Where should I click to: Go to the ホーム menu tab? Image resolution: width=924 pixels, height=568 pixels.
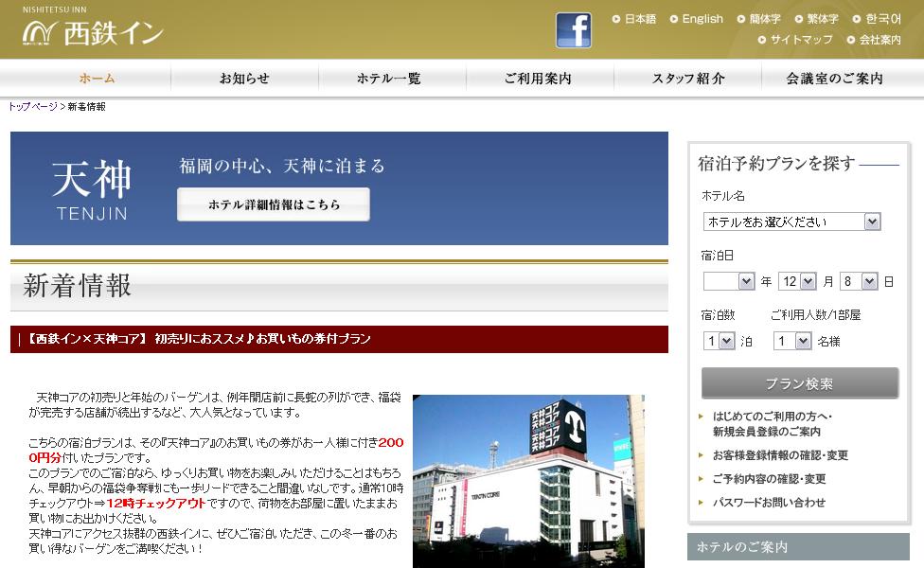(97, 79)
